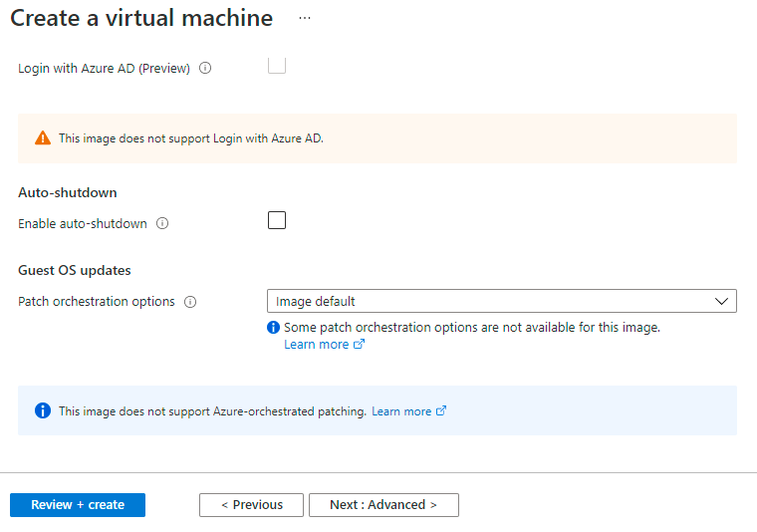This screenshot has width=757, height=532.
Task: Open Learn more link in patching banner
Action: click(401, 411)
